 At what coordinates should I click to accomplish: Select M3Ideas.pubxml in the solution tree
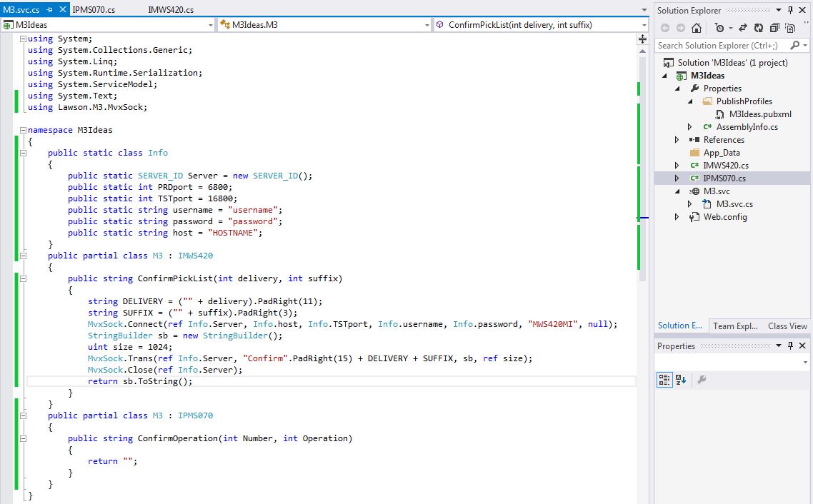tap(759, 114)
